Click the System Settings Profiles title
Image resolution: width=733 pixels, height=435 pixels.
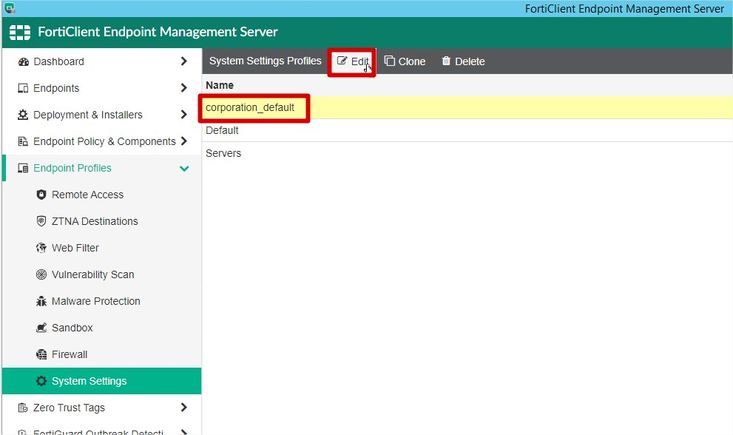(266, 61)
